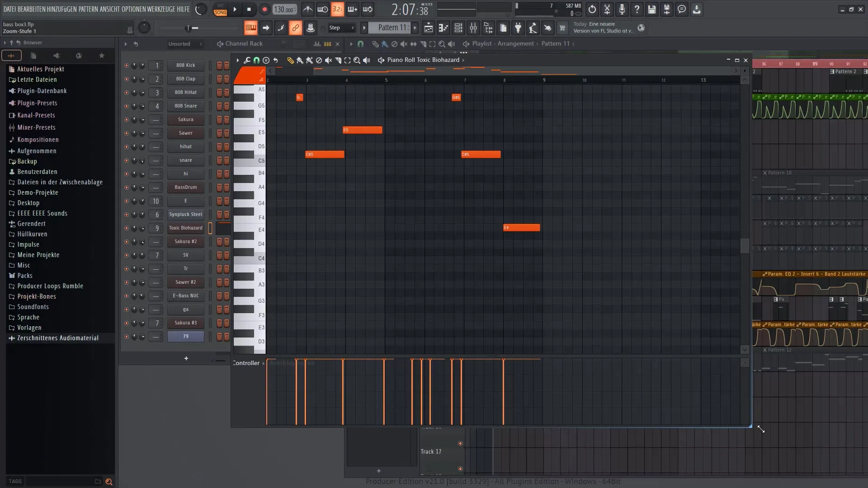
Task: Select the Step sequencer mode button
Action: click(x=335, y=28)
